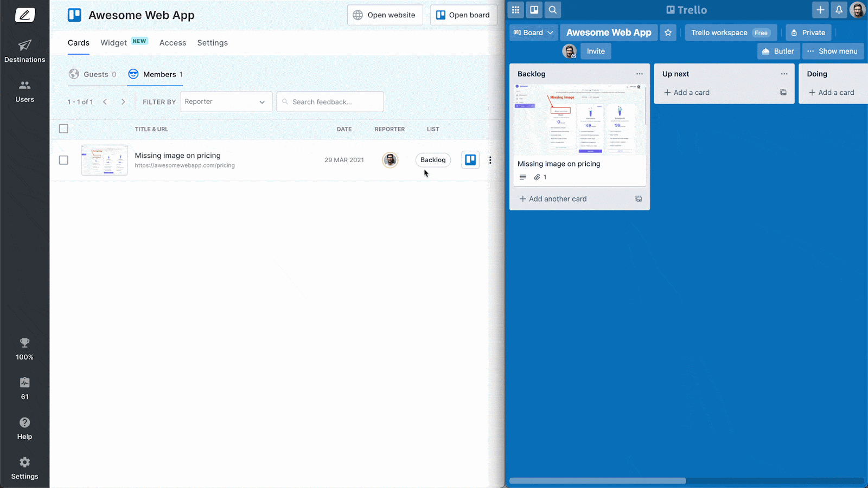Open the feedback card in Trello from its row
The height and width of the screenshot is (488, 868).
(470, 160)
